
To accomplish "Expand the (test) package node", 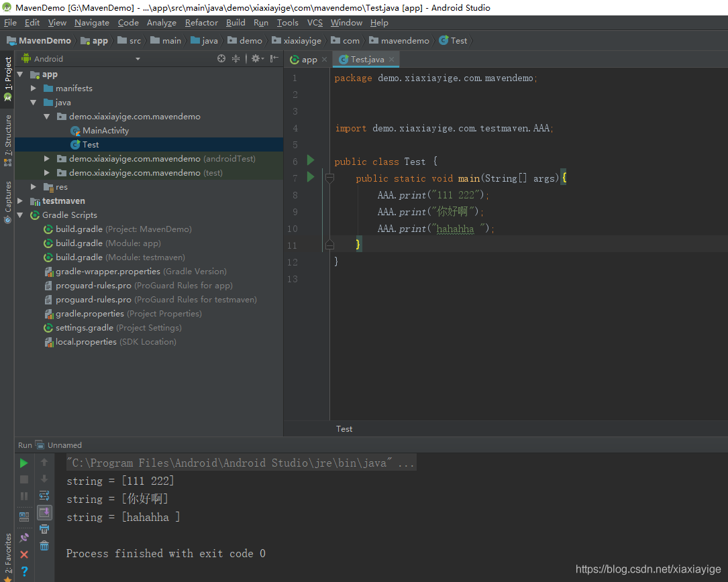I will [47, 172].
